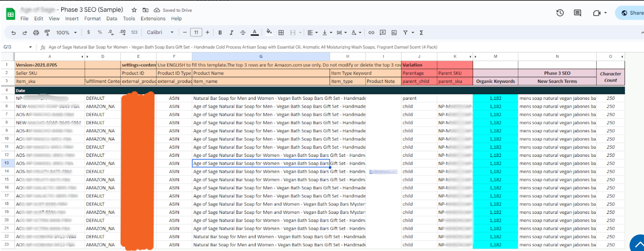Insert a chart from the toolbar
Screen dimensions: 644x251
394,32
